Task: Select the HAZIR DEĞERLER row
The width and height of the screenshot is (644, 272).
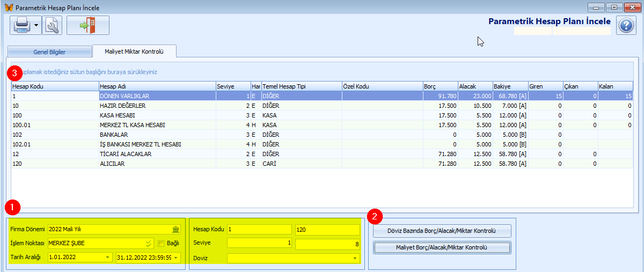Action: pos(322,106)
